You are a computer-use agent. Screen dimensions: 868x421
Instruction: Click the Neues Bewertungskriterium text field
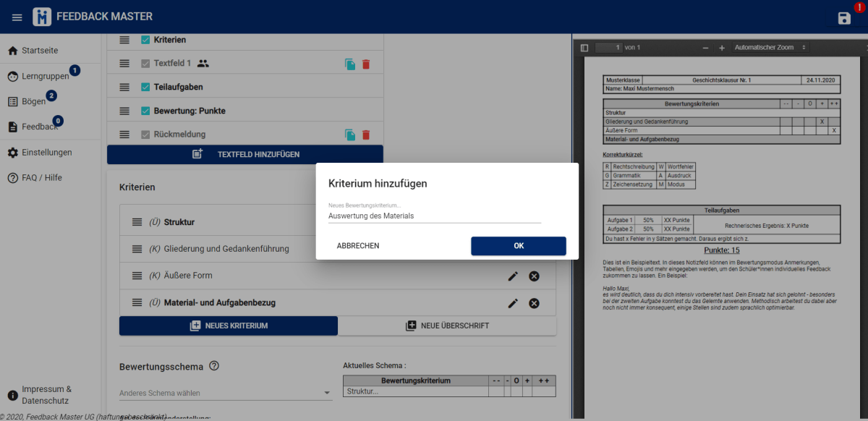coord(434,216)
